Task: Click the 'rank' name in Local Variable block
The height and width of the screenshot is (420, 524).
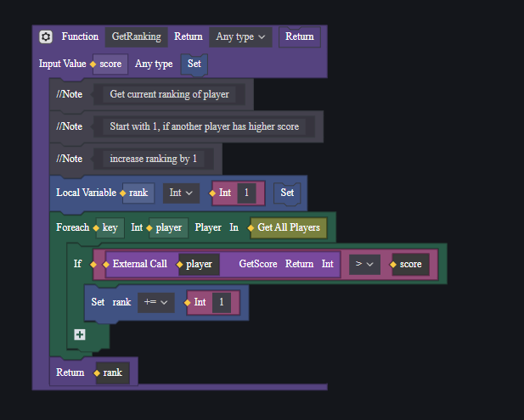Action: click(x=138, y=193)
